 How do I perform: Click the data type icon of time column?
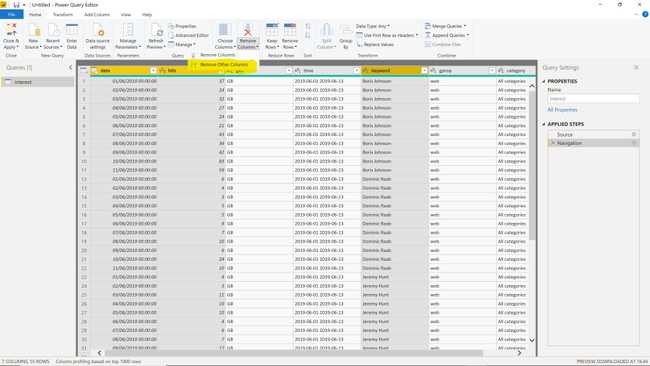pyautogui.click(x=298, y=71)
